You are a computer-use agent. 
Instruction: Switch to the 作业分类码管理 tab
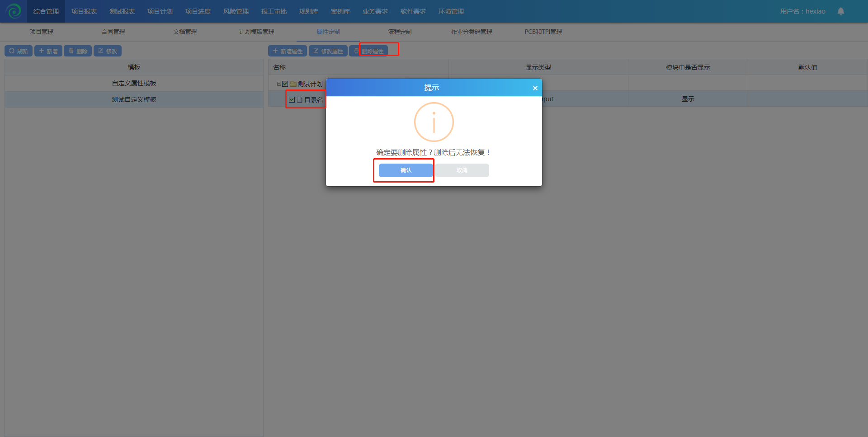472,32
